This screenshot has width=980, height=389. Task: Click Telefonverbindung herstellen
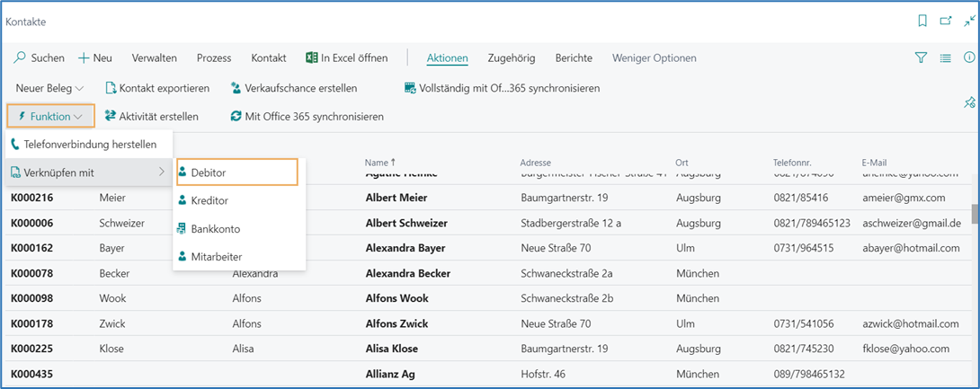point(89,144)
